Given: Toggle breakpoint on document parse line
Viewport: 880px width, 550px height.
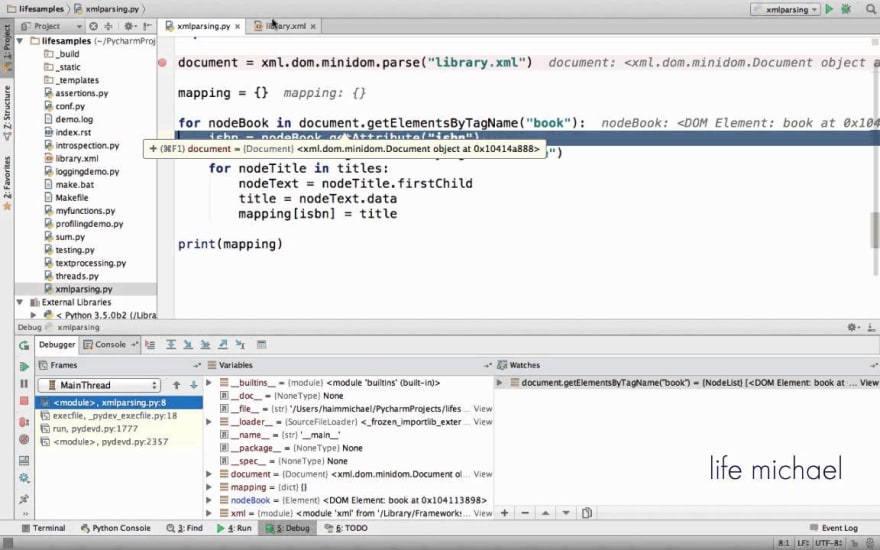Looking at the screenshot, I should (x=162, y=63).
